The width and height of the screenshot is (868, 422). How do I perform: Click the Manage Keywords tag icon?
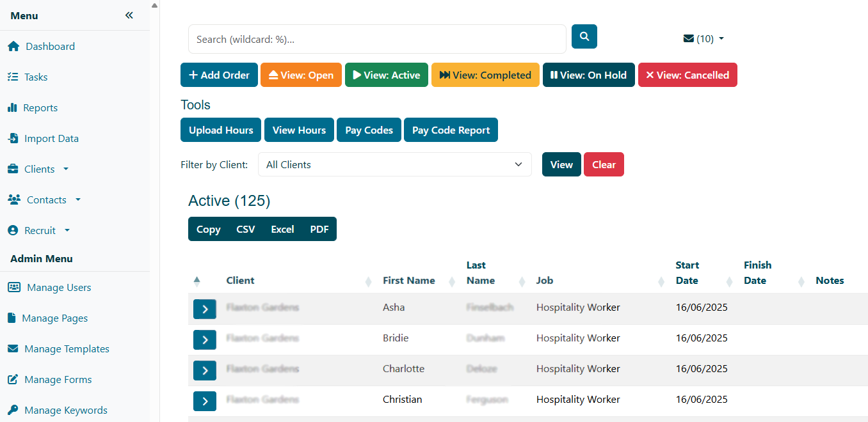pos(14,410)
